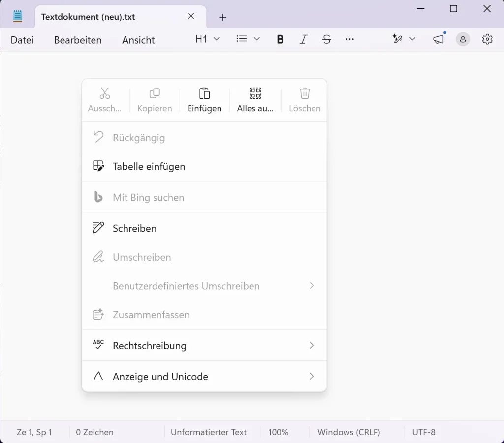Open the Bearbeiten menu
The width and height of the screenshot is (504, 443).
[x=78, y=40]
